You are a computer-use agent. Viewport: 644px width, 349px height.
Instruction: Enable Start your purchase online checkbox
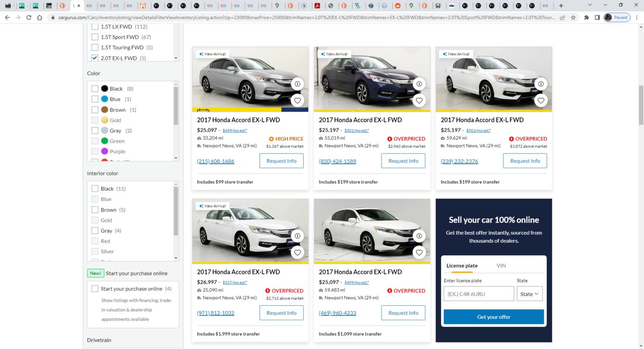(95, 289)
